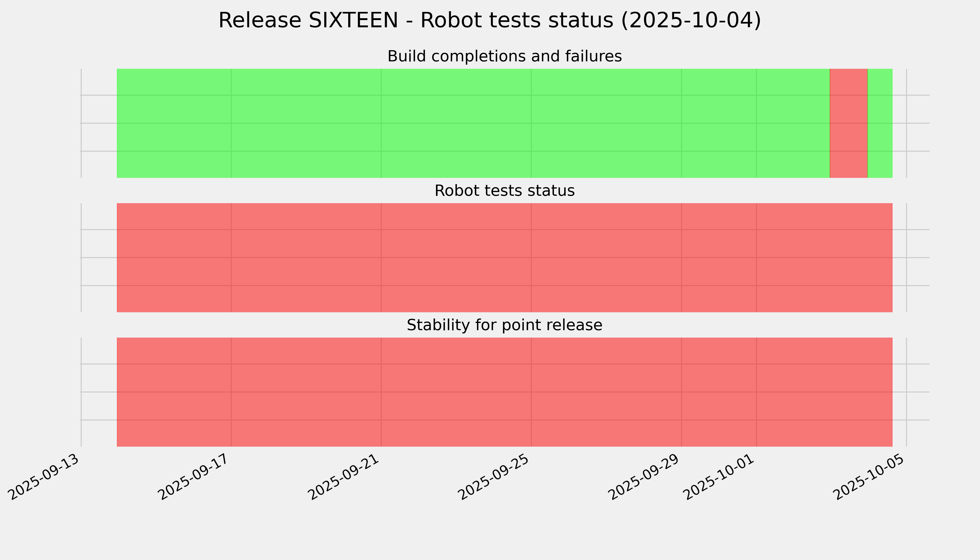This screenshot has width=980, height=560.
Task: Click the 2025-09-13 date label on the x-axis
Action: pyautogui.click(x=45, y=476)
